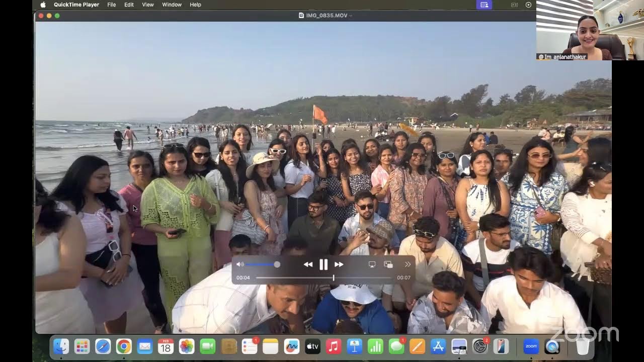The height and width of the screenshot is (362, 644).
Task: Open the Window menu
Action: click(172, 5)
